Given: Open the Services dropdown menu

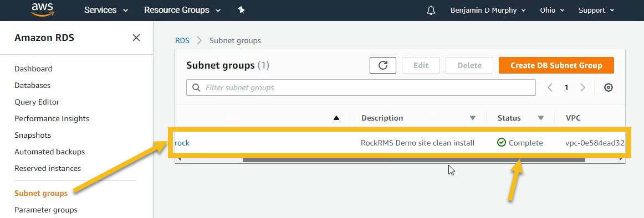Looking at the screenshot, I should click(106, 11).
